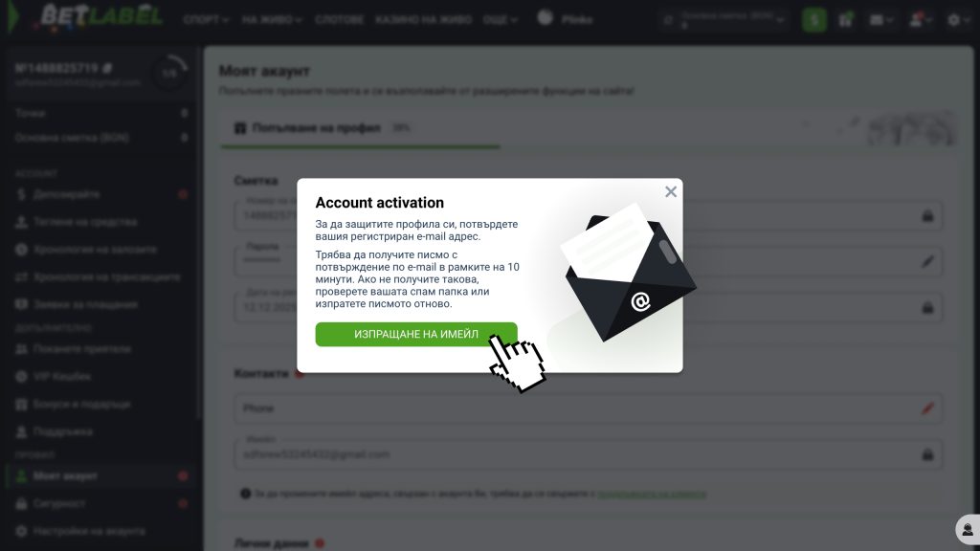Click the BetLabel logo
This screenshot has height=551, width=980.
coord(101,18)
